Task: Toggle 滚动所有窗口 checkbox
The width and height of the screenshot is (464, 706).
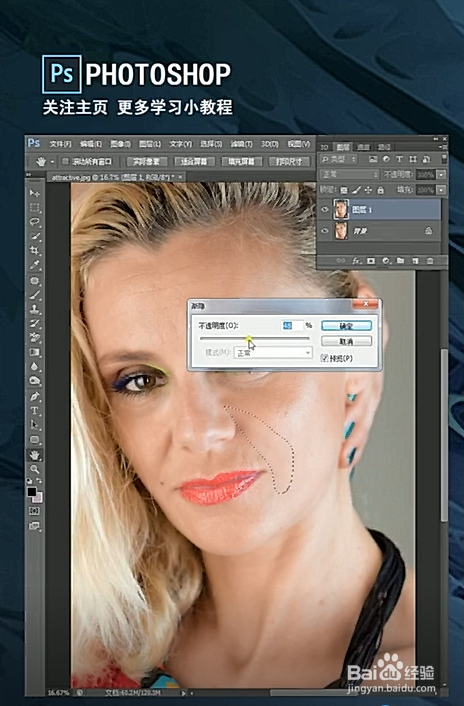Action: (65, 161)
